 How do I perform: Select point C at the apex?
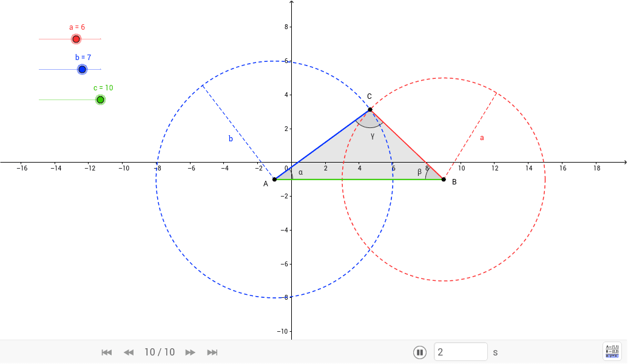[x=370, y=109]
